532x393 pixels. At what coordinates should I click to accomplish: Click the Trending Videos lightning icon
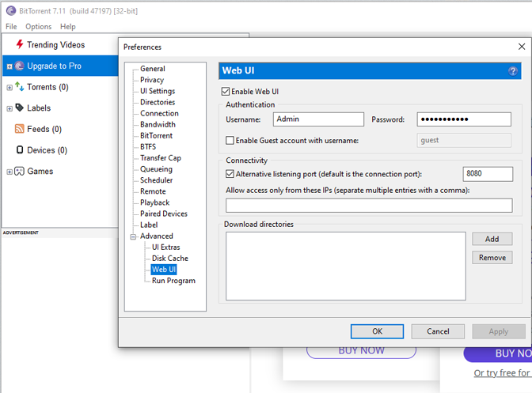(x=20, y=44)
